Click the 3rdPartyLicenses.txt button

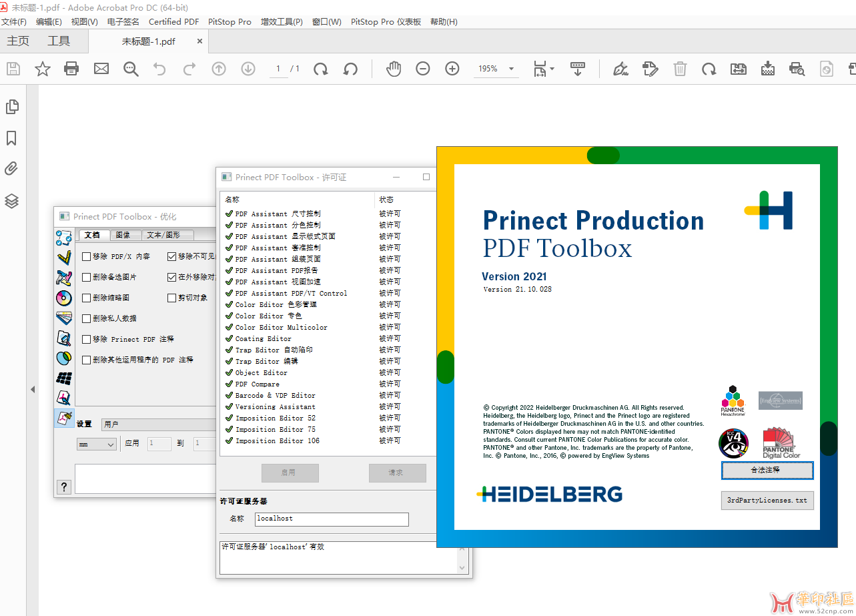tap(767, 500)
